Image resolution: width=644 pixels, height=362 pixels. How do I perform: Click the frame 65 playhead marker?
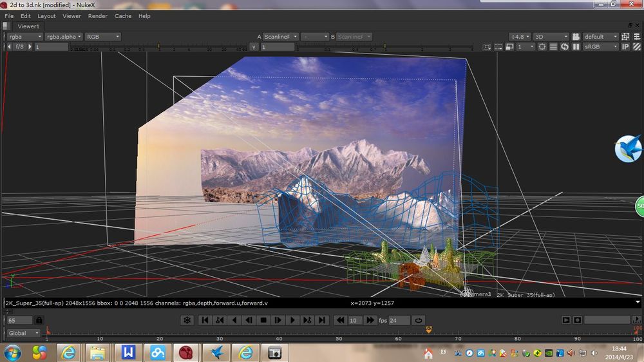(x=429, y=330)
